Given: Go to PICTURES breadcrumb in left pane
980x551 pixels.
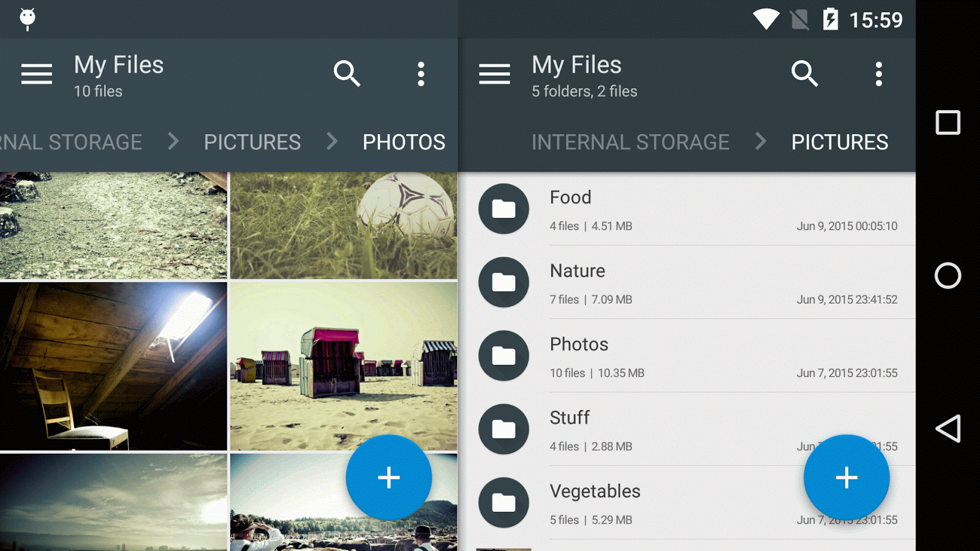Looking at the screenshot, I should [x=252, y=142].
